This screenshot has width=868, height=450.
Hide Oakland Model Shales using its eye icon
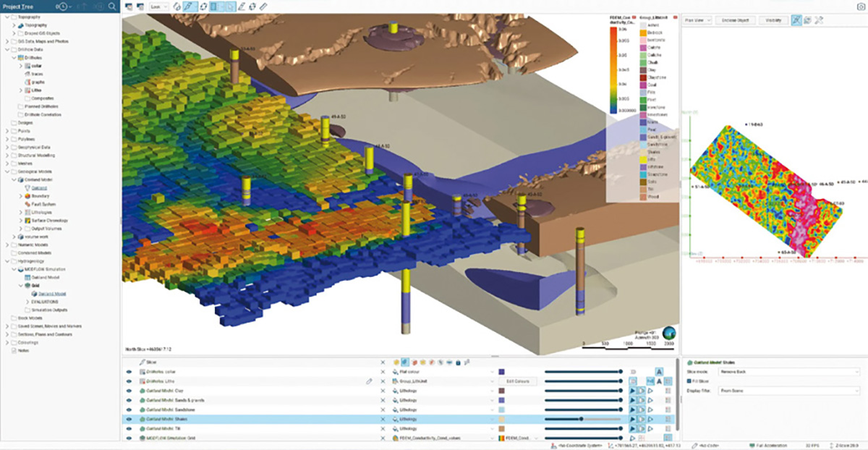129,419
